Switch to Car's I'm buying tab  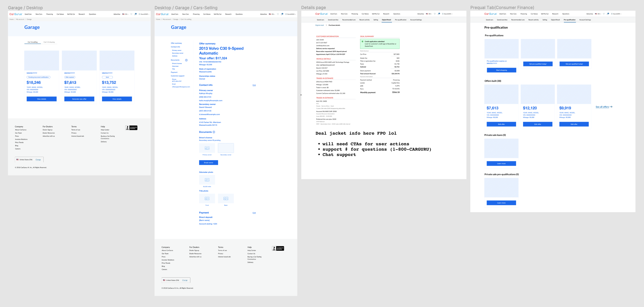pyautogui.click(x=49, y=42)
